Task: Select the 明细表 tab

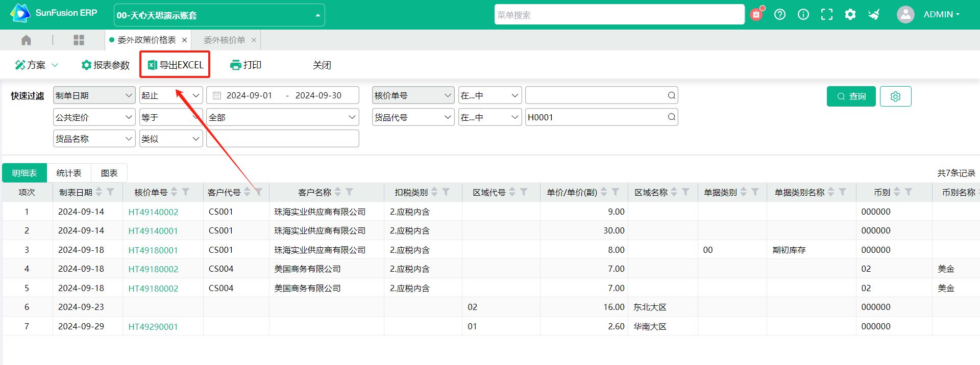Action: click(24, 173)
